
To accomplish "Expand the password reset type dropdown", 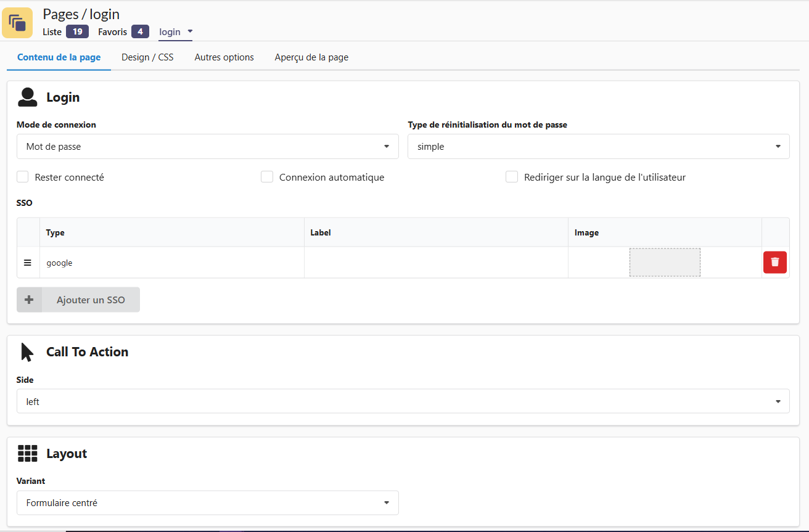I will click(598, 147).
